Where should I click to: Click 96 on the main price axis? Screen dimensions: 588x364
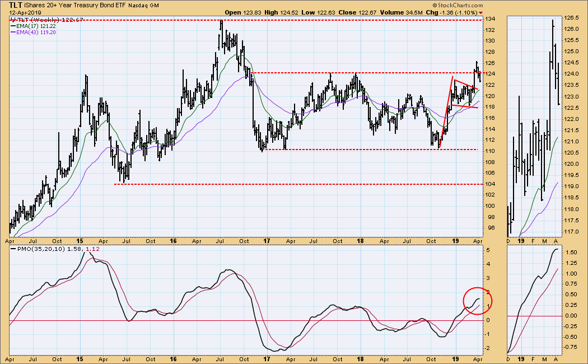pyautogui.click(x=491, y=228)
